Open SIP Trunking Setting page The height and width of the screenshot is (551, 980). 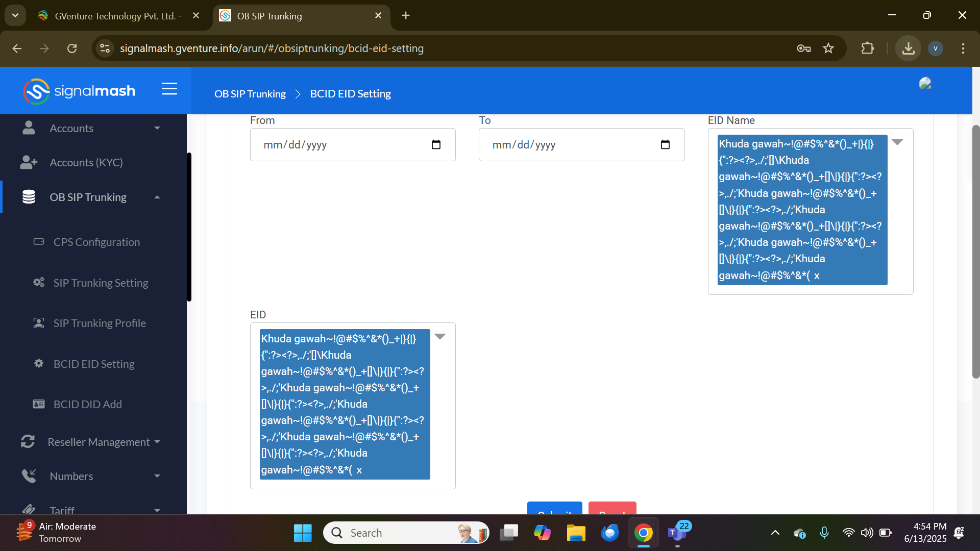(101, 283)
